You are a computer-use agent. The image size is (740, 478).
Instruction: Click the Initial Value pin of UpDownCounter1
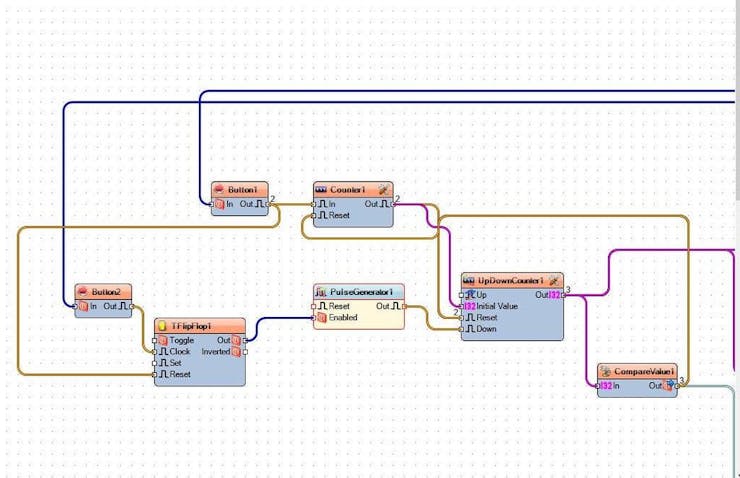(462, 306)
